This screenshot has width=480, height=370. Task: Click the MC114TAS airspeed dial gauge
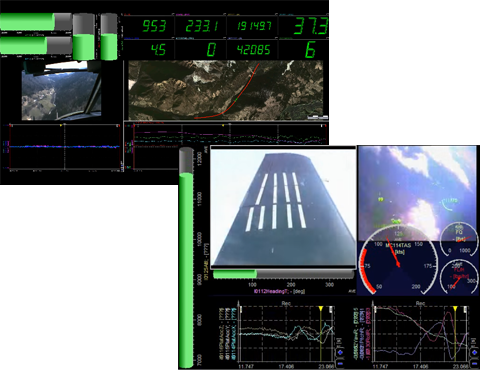coord(398,263)
